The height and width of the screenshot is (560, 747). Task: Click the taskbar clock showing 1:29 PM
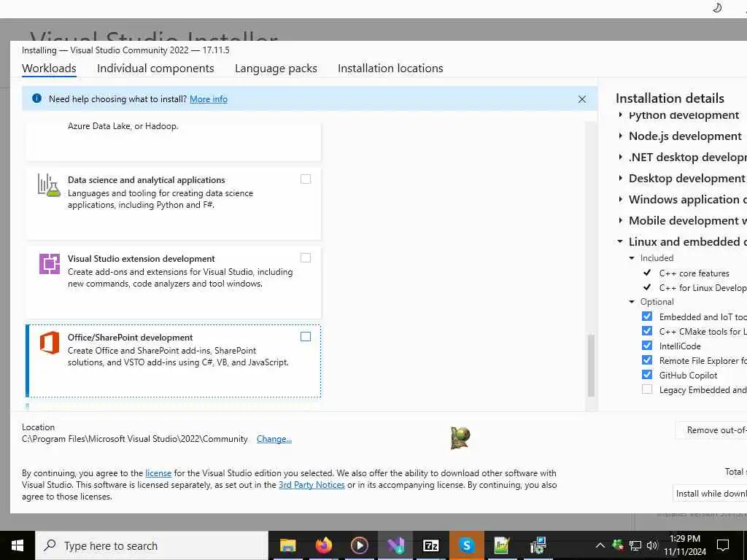click(684, 545)
